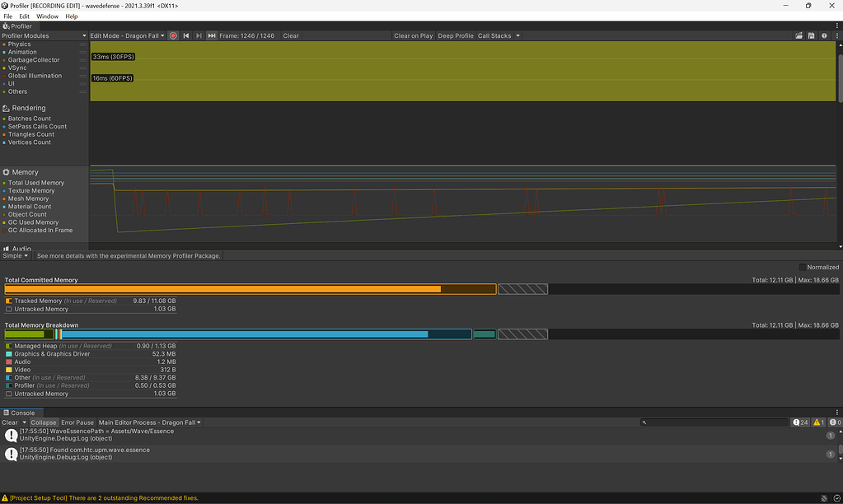
Task: Step to next frame with frame-forward icon
Action: (x=197, y=35)
